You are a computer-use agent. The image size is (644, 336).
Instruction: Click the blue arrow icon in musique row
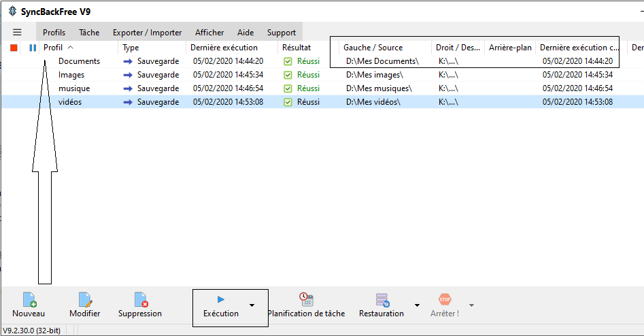click(x=128, y=88)
